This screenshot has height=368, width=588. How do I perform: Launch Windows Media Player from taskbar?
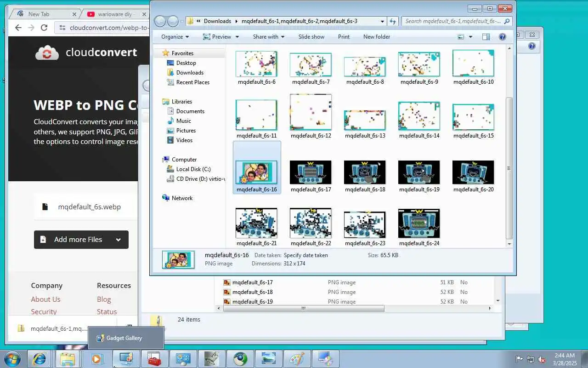97,359
